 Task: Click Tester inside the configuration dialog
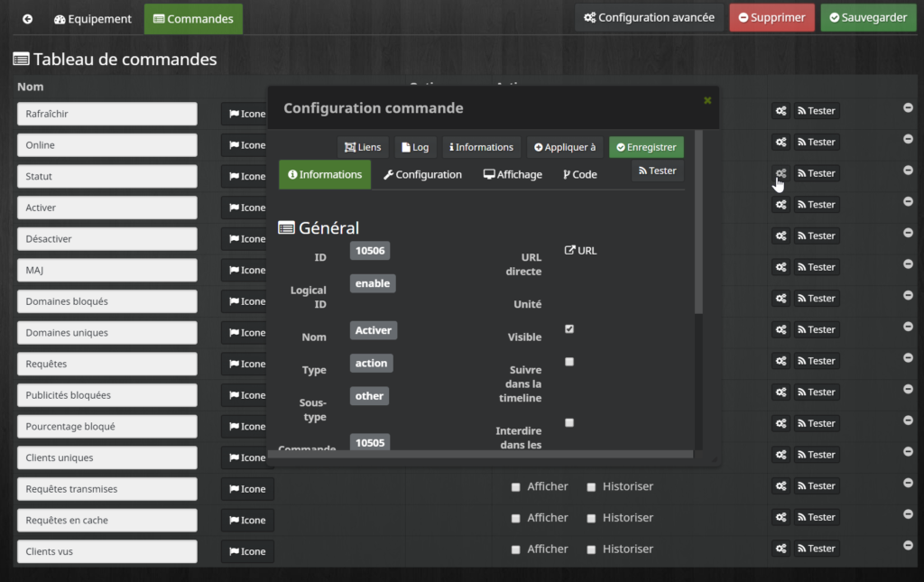[x=657, y=171]
